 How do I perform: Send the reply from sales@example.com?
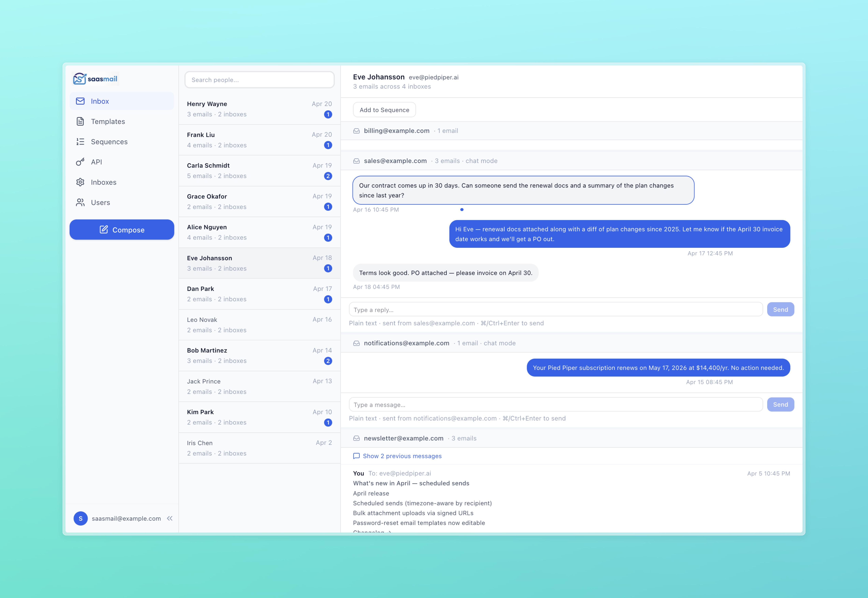(x=780, y=310)
